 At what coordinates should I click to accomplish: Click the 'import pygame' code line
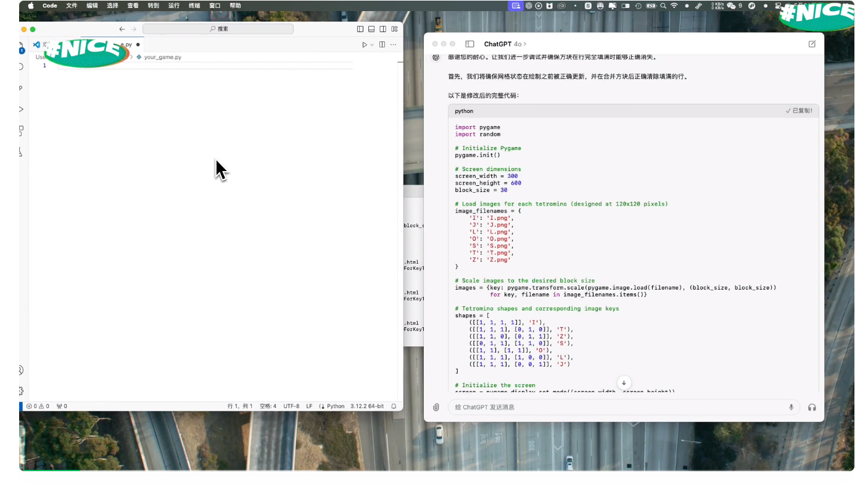pos(477,127)
